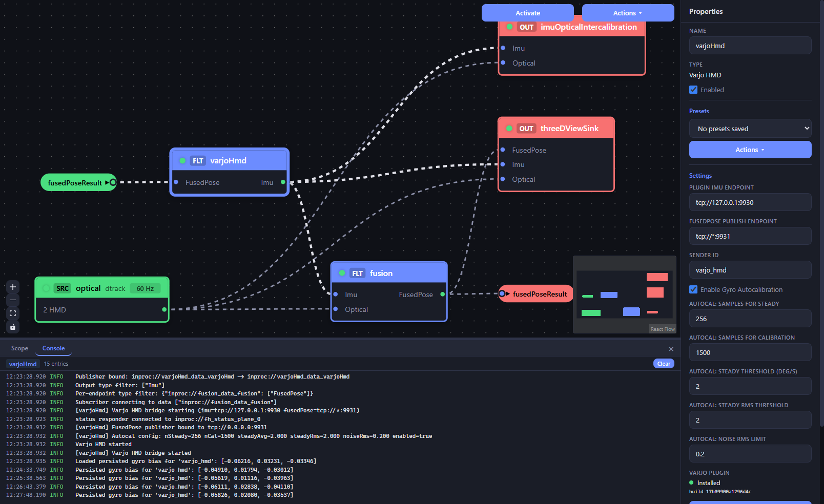The width and height of the screenshot is (824, 504).
Task: Select the fusion node title
Action: tap(381, 274)
